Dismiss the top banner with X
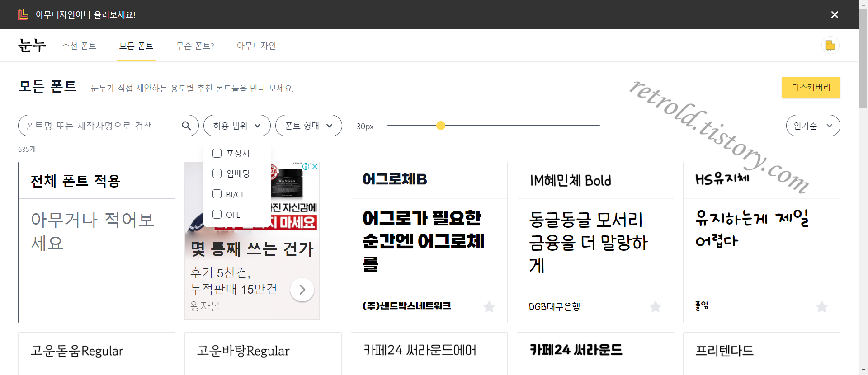 [x=835, y=15]
